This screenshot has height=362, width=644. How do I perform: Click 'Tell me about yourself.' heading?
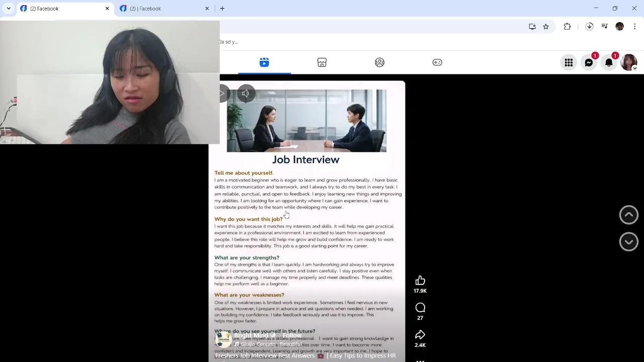[x=244, y=173]
